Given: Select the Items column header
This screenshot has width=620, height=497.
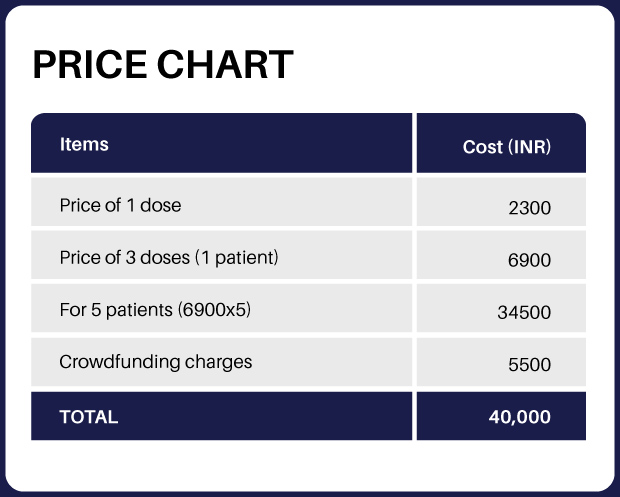Looking at the screenshot, I should 84,144.
